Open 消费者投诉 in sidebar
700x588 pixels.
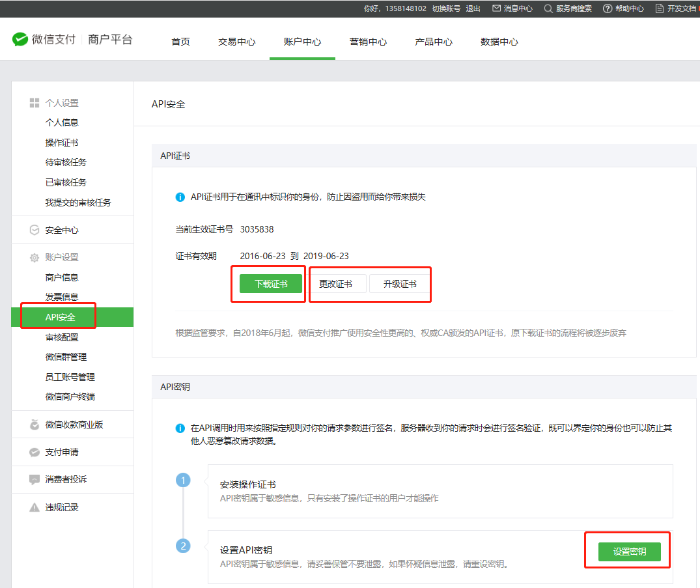click(66, 479)
